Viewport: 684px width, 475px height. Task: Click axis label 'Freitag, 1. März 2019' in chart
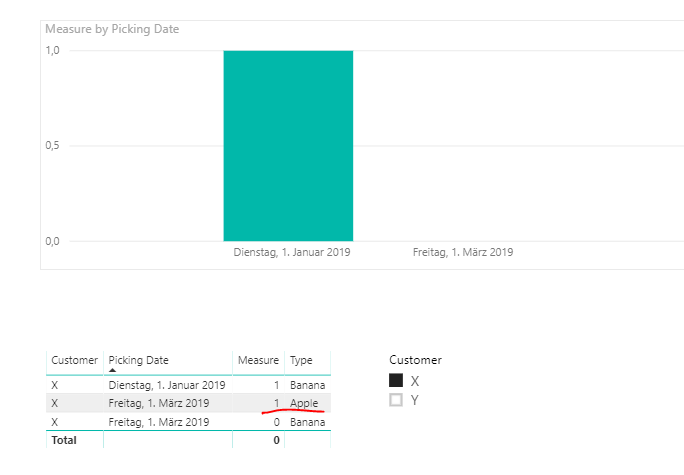[x=463, y=252]
